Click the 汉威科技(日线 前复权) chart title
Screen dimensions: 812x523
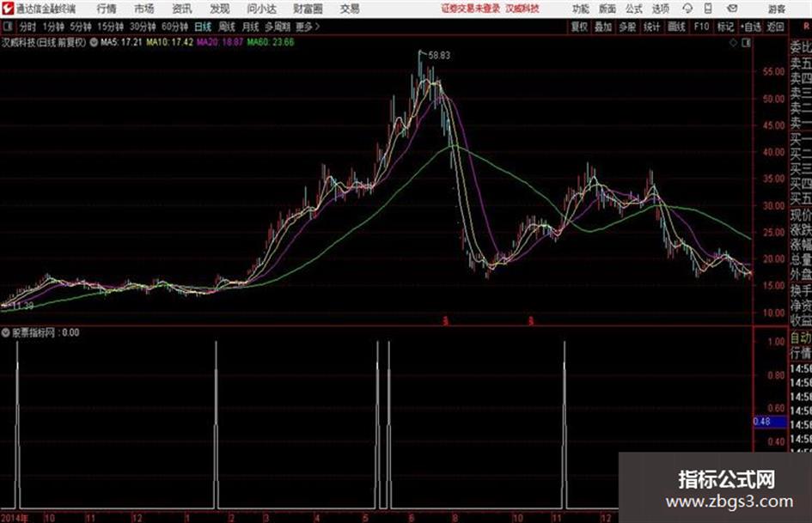click(44, 42)
